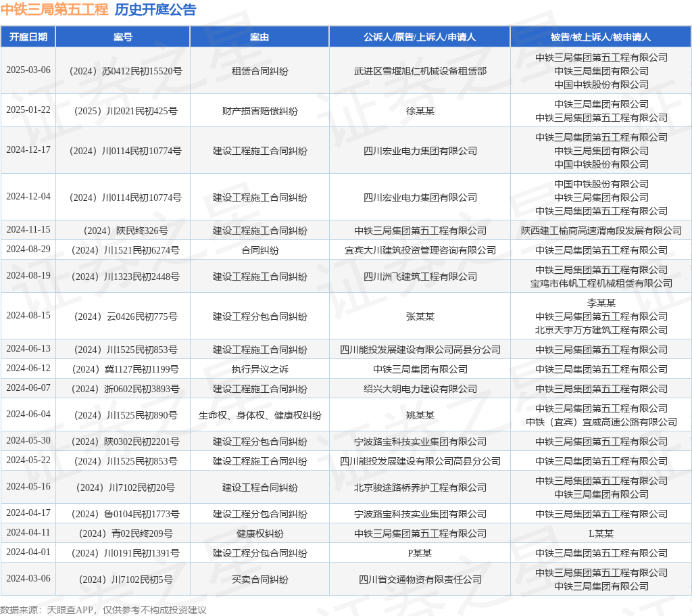Click the 被告/被上诉人/被申请人 column header

601,37
